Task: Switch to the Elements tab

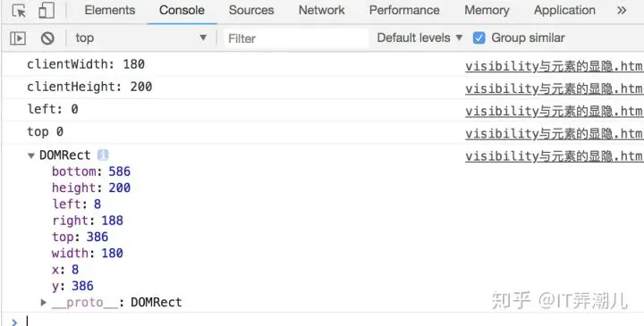Action: tap(110, 10)
